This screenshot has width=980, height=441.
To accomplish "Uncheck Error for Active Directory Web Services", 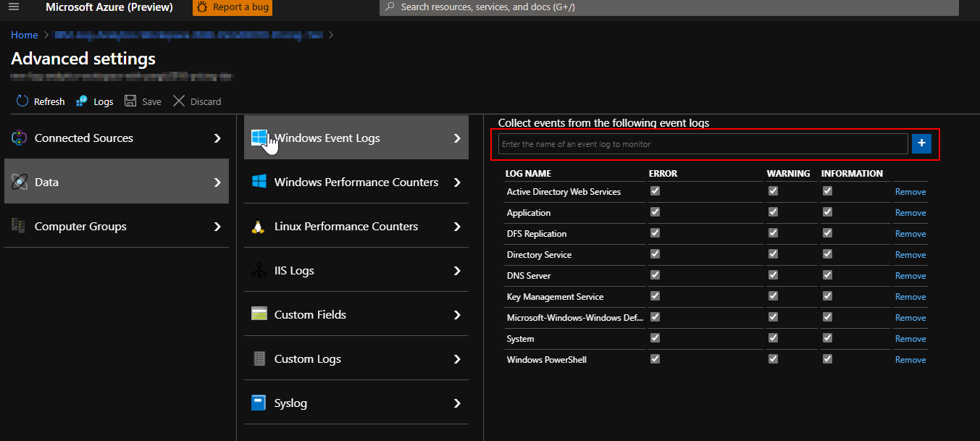I will [655, 191].
